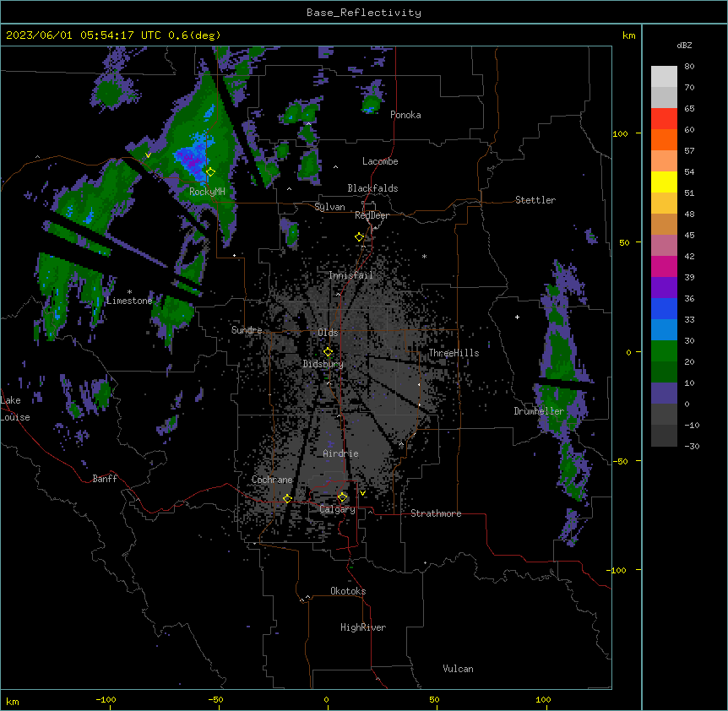The height and width of the screenshot is (711, 728).
Task: Click the Lake Louise label
Action: click(x=15, y=409)
